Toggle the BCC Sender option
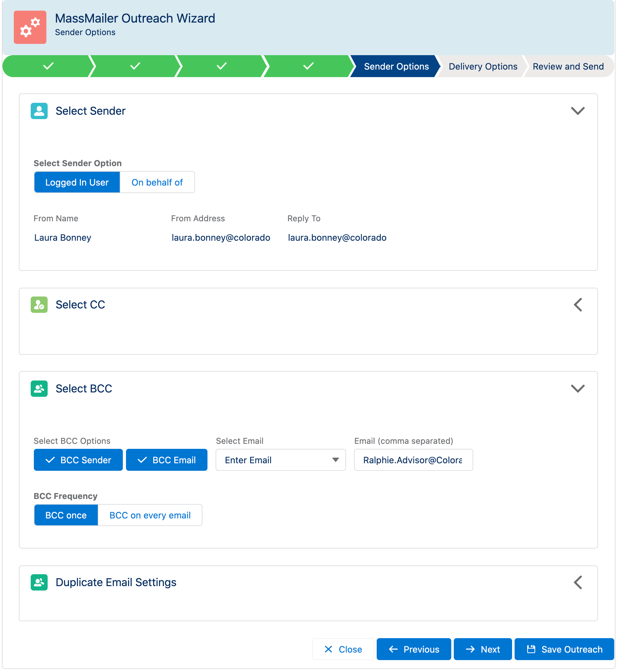This screenshot has height=672, width=618. (78, 460)
